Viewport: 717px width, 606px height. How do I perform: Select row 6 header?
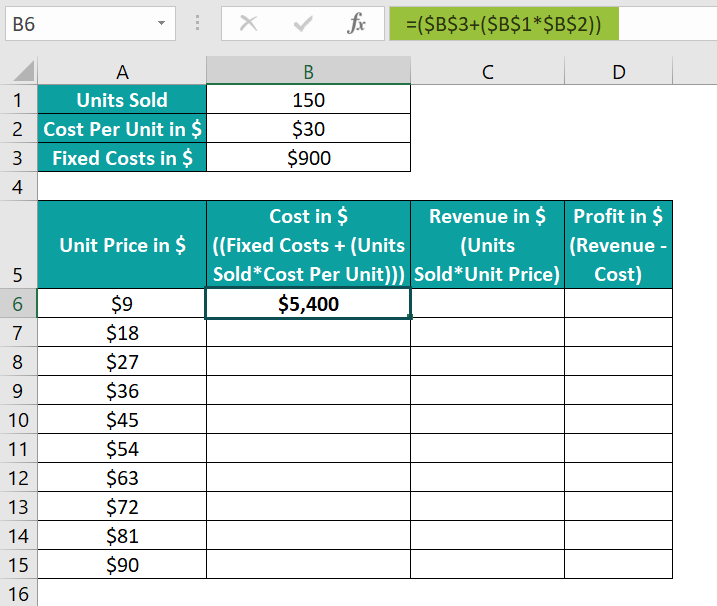pos(18,304)
